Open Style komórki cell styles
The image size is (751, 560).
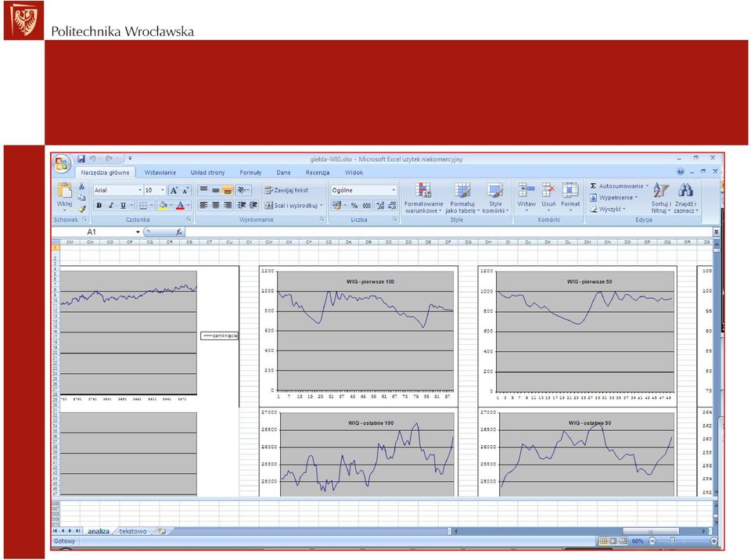click(495, 198)
